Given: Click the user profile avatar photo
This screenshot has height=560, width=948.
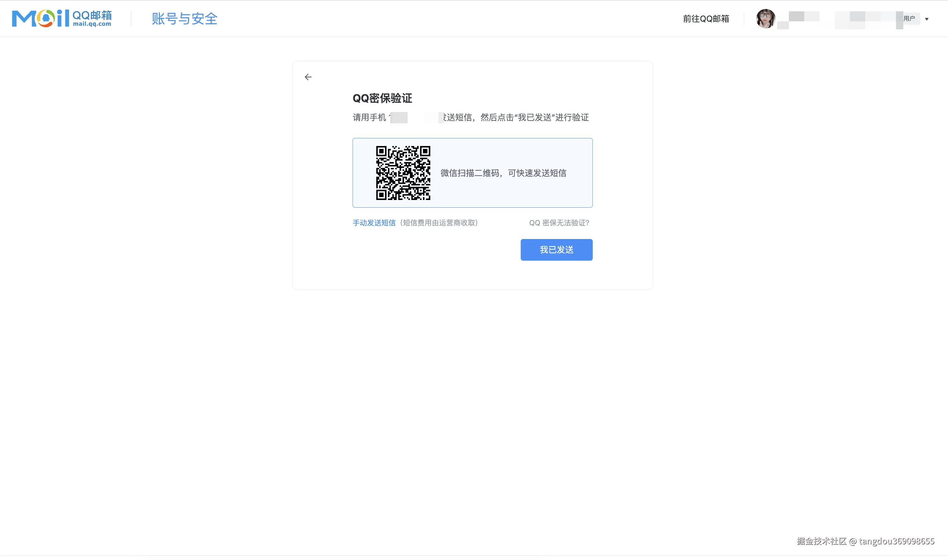Looking at the screenshot, I should pyautogui.click(x=765, y=18).
